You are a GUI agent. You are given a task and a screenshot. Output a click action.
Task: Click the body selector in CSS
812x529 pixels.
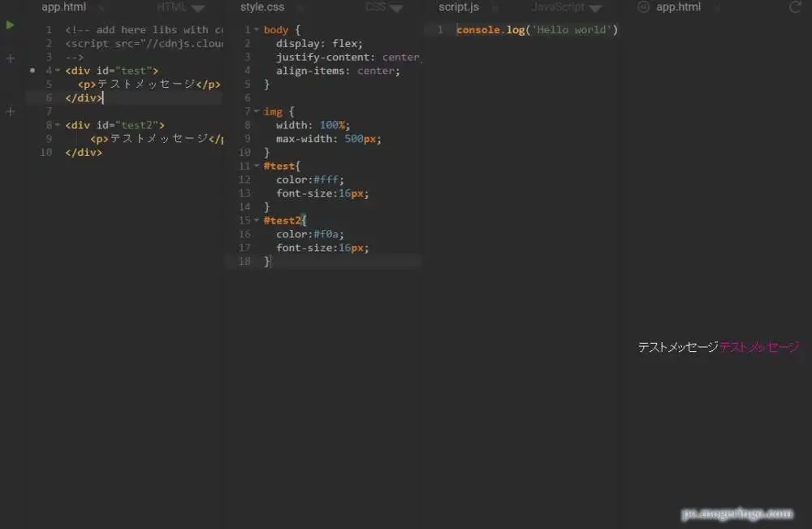pos(276,30)
